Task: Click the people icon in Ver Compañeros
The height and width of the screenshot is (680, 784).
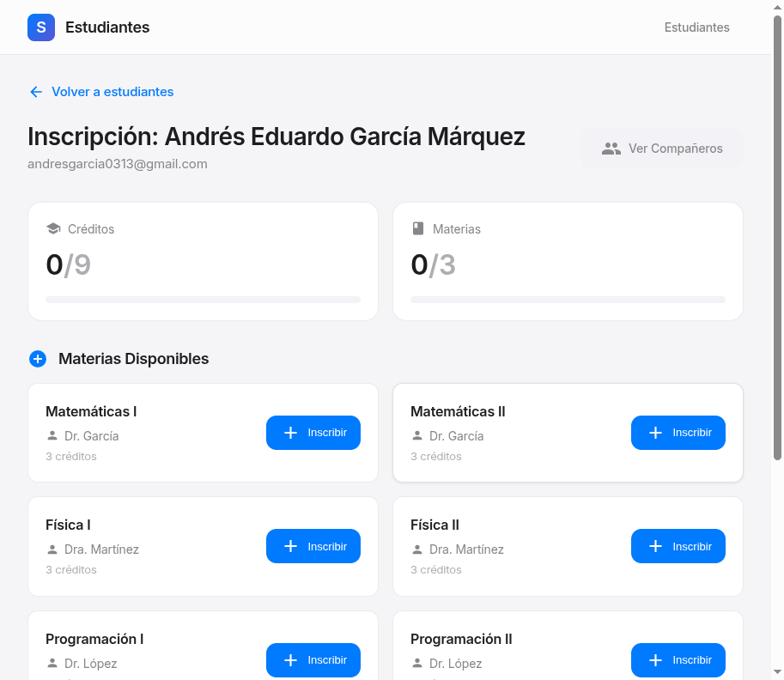Action: [611, 149]
